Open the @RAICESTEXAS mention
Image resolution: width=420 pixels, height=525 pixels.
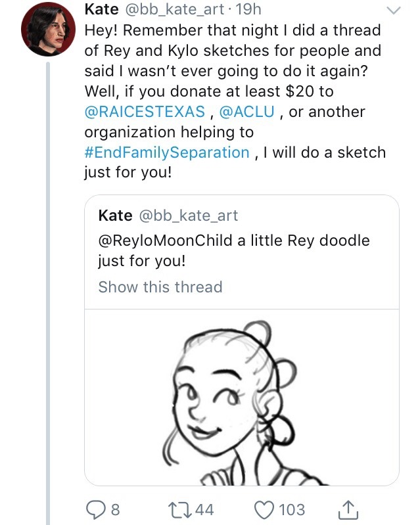(x=145, y=112)
